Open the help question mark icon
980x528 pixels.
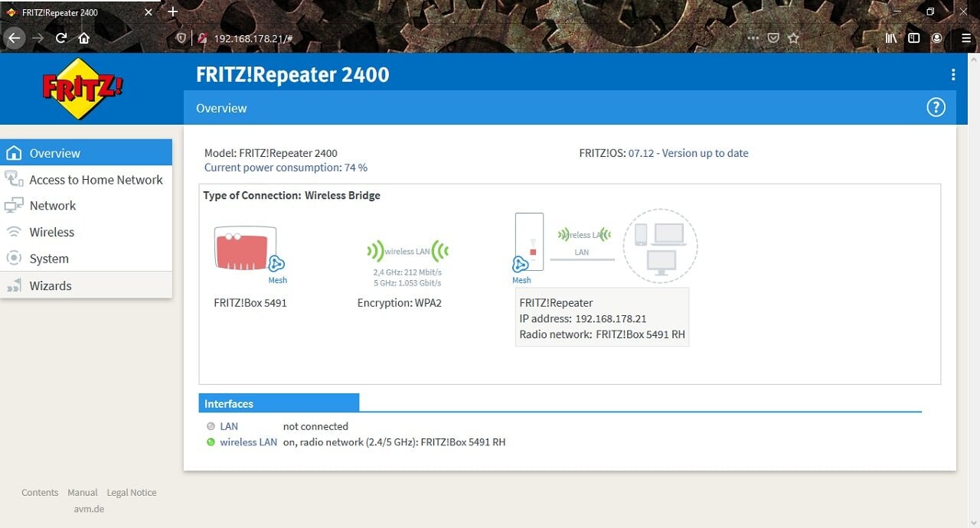[x=936, y=108]
